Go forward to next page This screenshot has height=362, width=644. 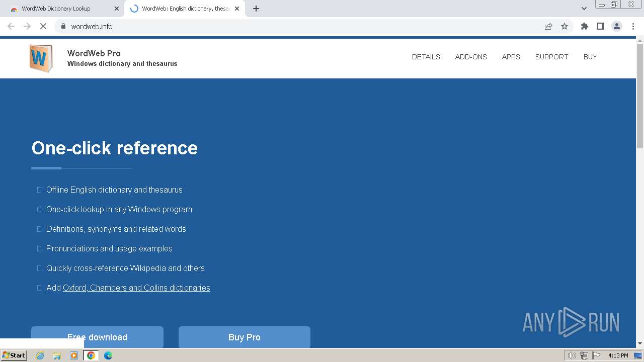point(27,26)
